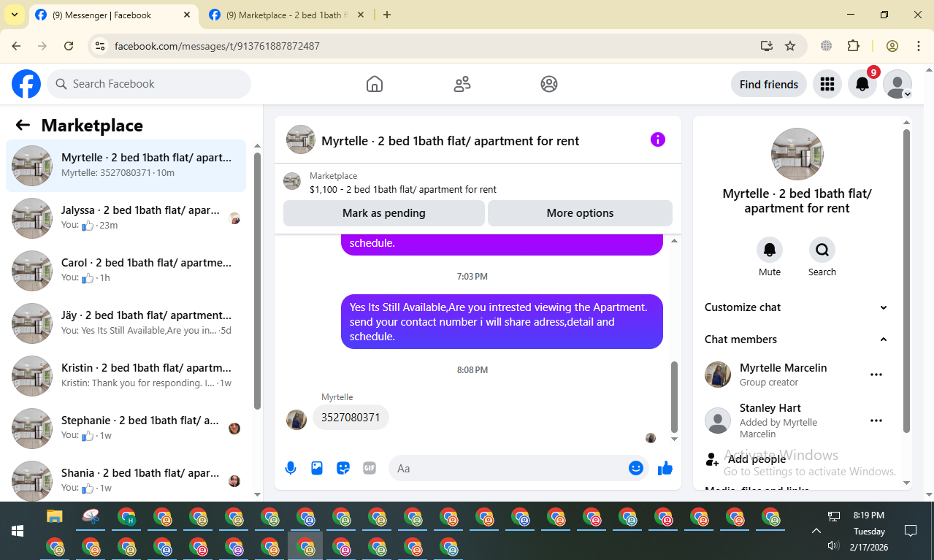934x560 pixels.
Task: Go back in browser history
Action: [x=17, y=46]
